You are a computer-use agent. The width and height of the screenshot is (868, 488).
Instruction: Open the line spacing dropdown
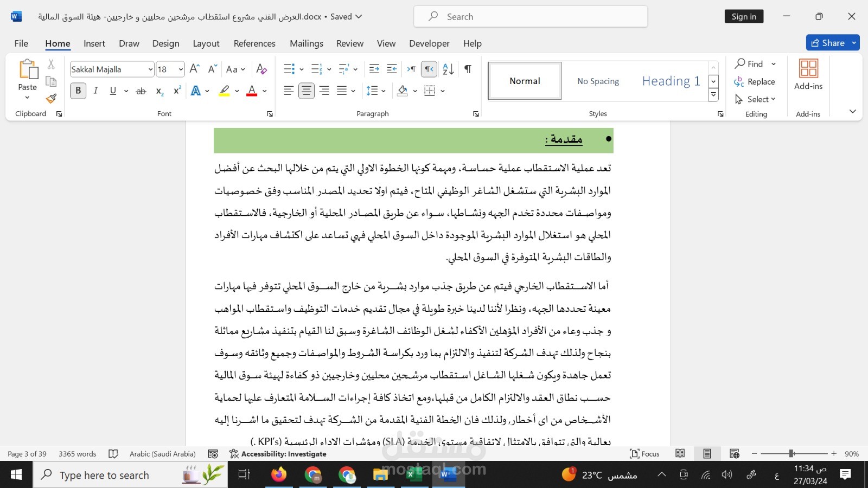[375, 91]
